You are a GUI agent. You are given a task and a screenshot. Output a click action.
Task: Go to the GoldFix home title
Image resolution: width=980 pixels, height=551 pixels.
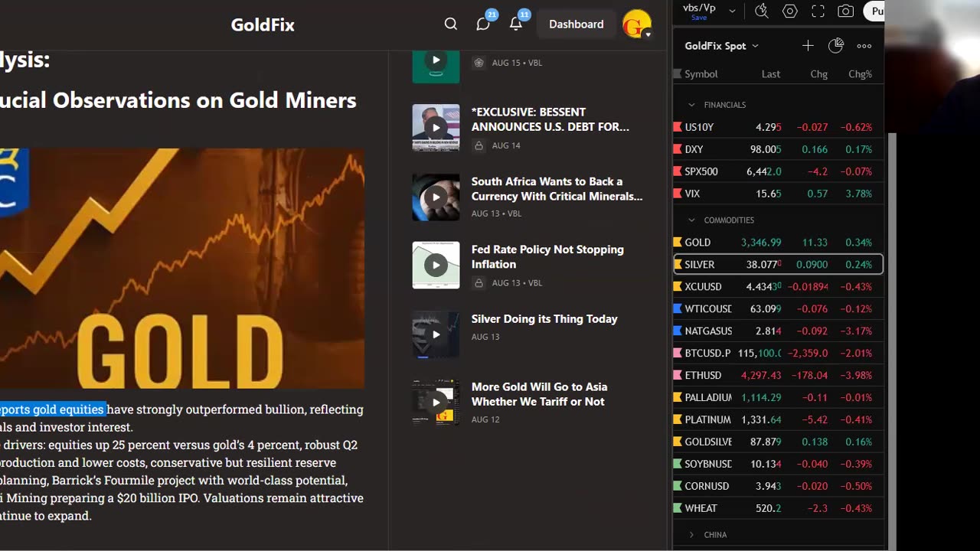(x=263, y=24)
